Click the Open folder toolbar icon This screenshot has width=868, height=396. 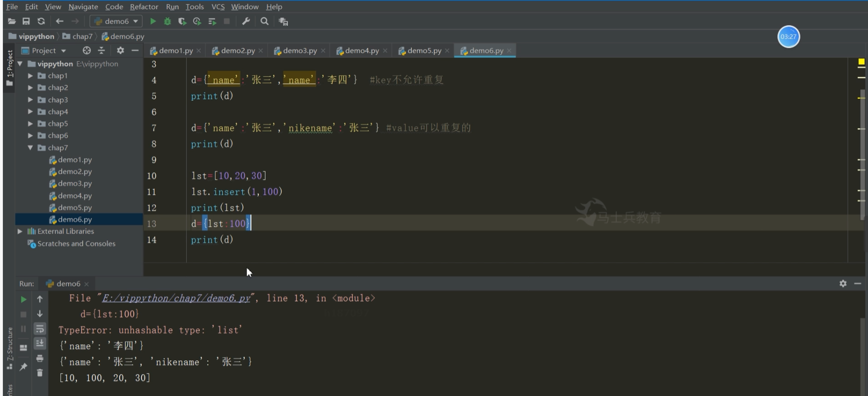click(x=12, y=21)
